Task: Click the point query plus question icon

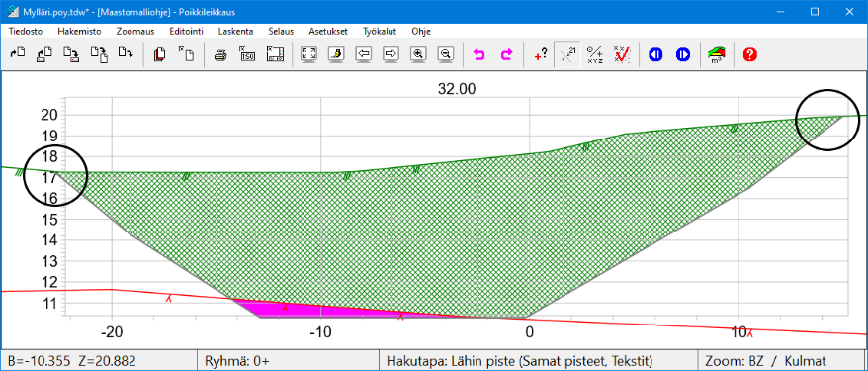Action: [x=541, y=54]
